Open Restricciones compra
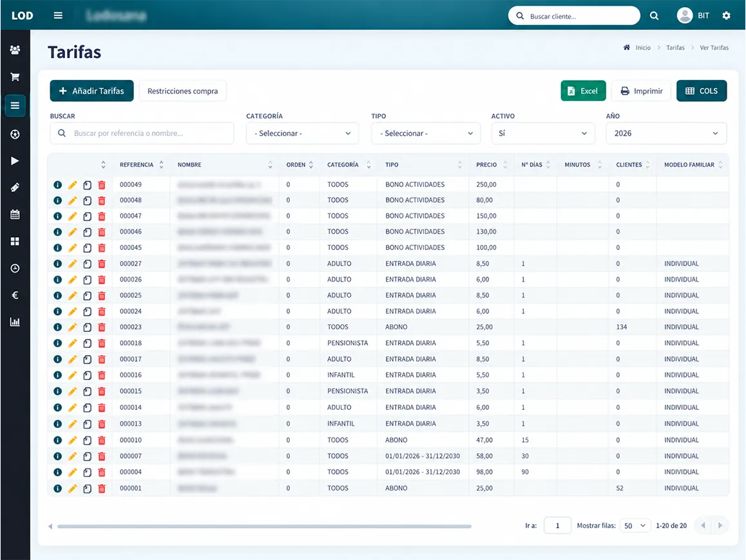This screenshot has height=560, width=746. (183, 91)
